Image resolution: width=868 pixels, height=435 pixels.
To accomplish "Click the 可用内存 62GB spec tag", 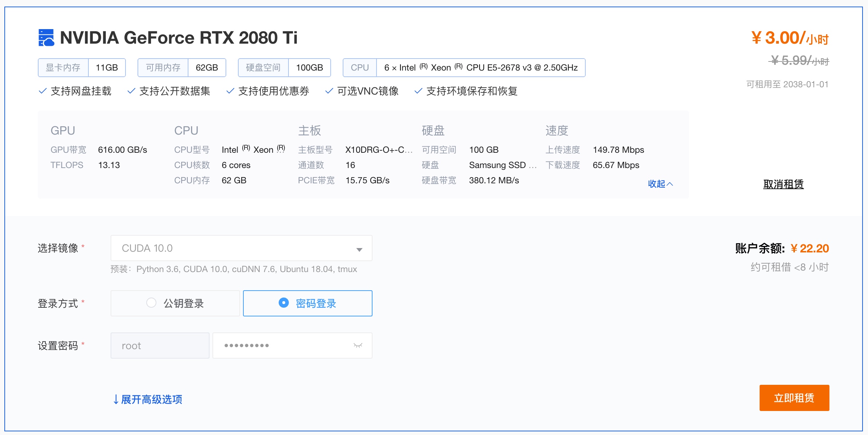I will 182,68.
